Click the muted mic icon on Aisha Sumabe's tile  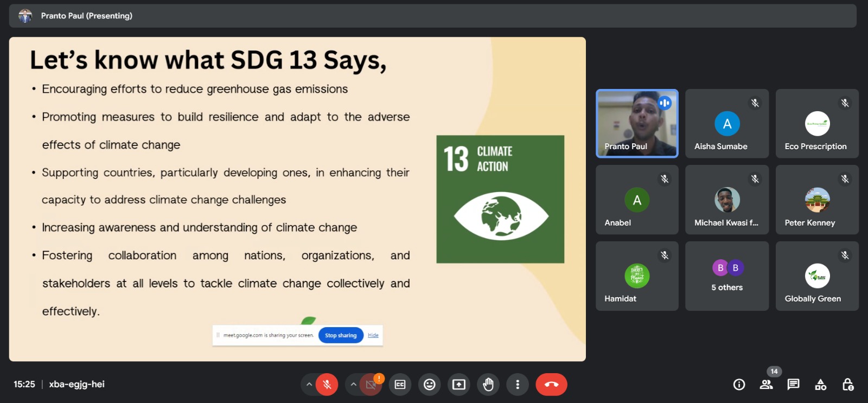pos(755,103)
